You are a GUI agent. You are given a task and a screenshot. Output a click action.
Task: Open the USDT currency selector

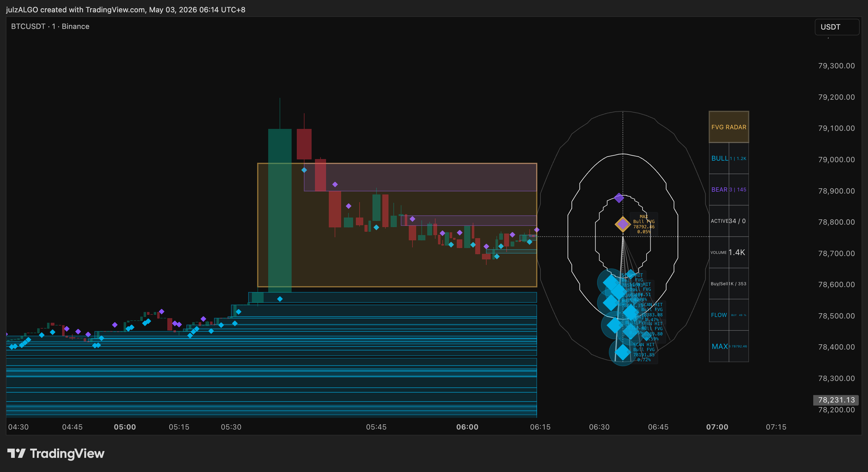[837, 27]
